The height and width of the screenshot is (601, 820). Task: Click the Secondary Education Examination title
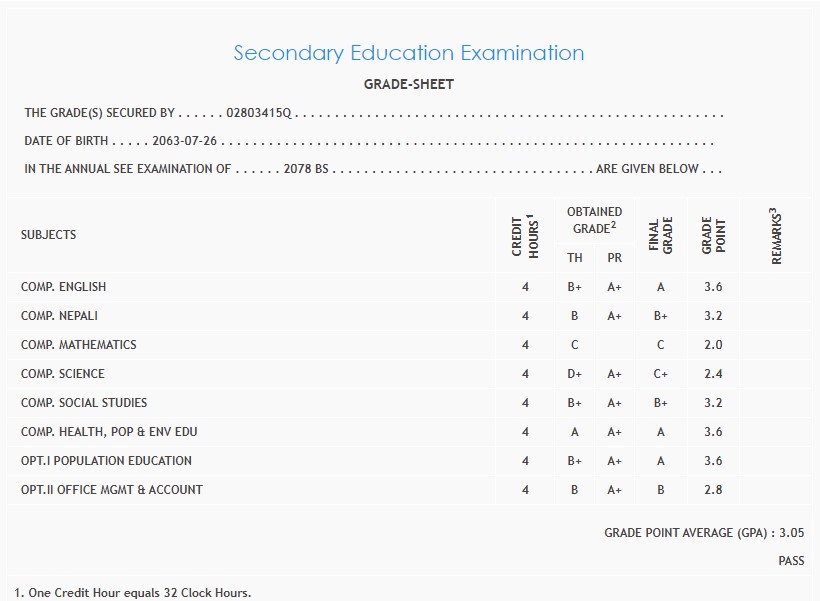pyautogui.click(x=408, y=53)
